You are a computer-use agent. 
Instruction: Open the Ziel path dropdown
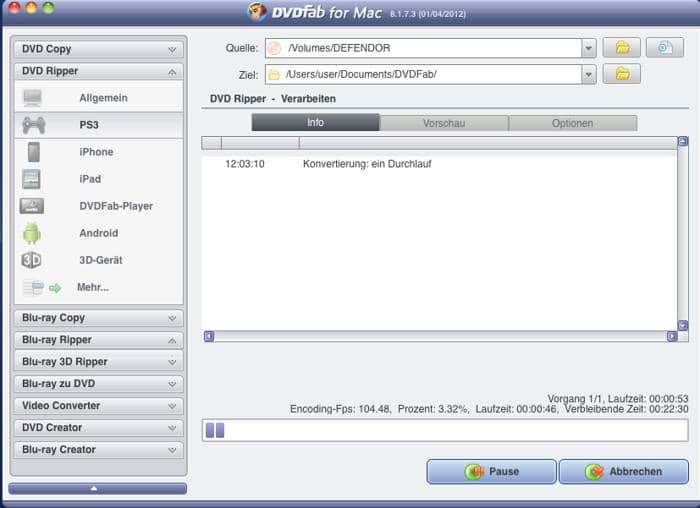[589, 75]
